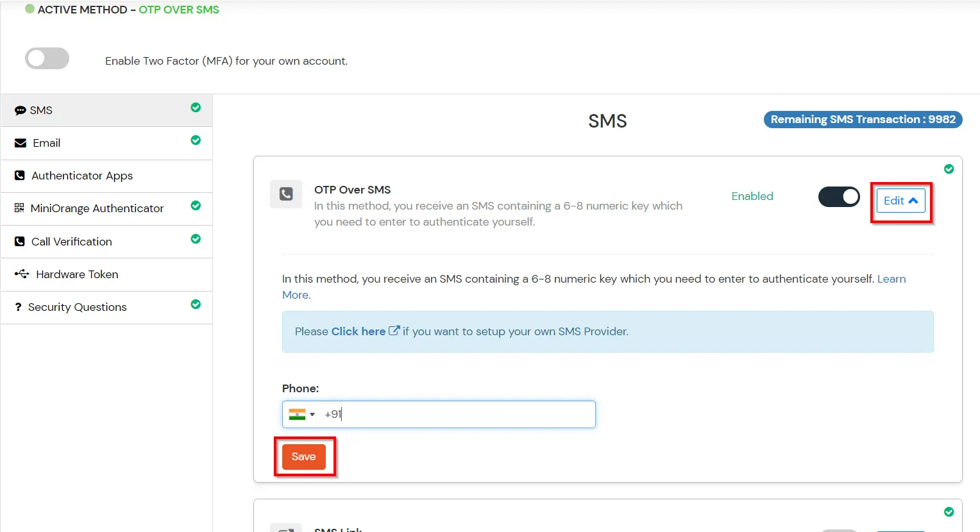Click the green active method status dot

[x=30, y=9]
